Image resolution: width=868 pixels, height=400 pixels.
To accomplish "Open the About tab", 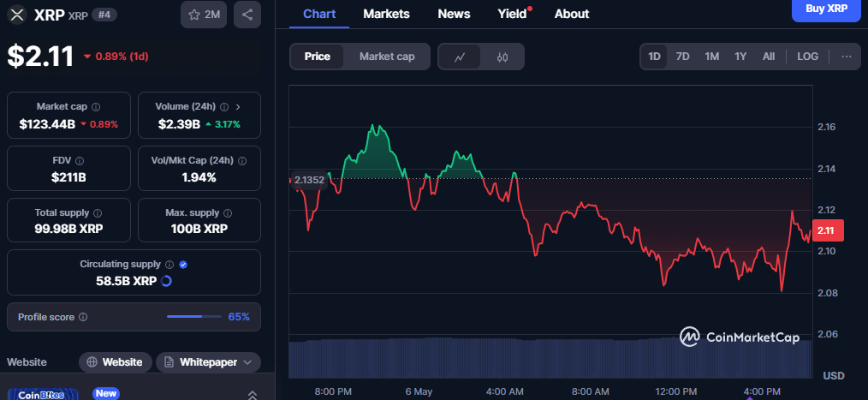I will [x=572, y=14].
